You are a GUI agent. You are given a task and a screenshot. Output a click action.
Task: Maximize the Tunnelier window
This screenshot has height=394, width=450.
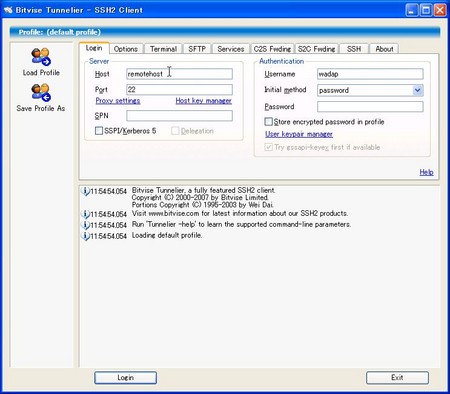point(426,10)
